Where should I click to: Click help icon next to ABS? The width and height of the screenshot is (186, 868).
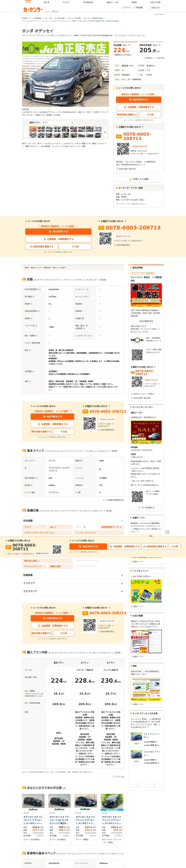coord(56,527)
